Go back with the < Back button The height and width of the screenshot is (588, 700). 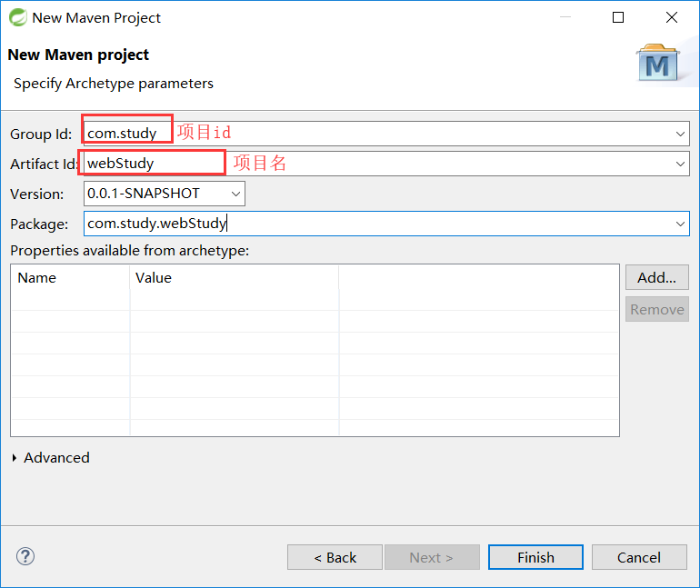pos(335,557)
